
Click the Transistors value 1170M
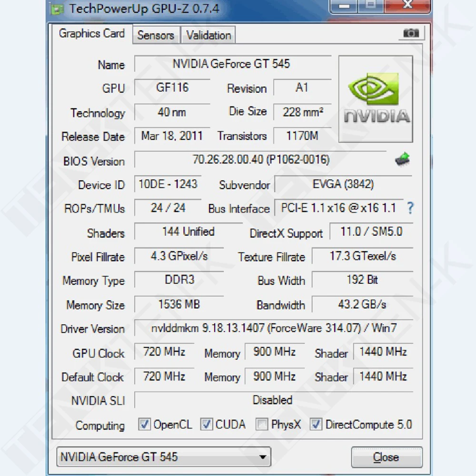click(302, 135)
